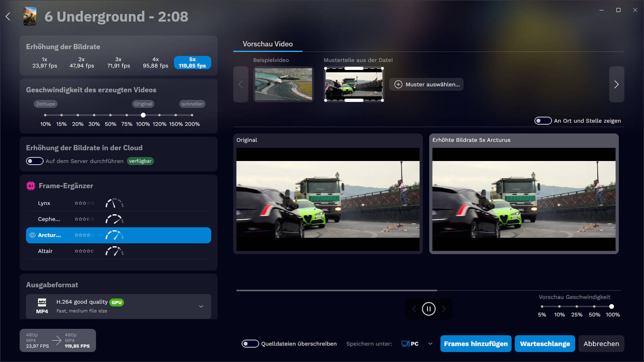Viewport: 644px width, 362px height.
Task: Expand the H.264 output format dropdown
Action: coord(201,306)
